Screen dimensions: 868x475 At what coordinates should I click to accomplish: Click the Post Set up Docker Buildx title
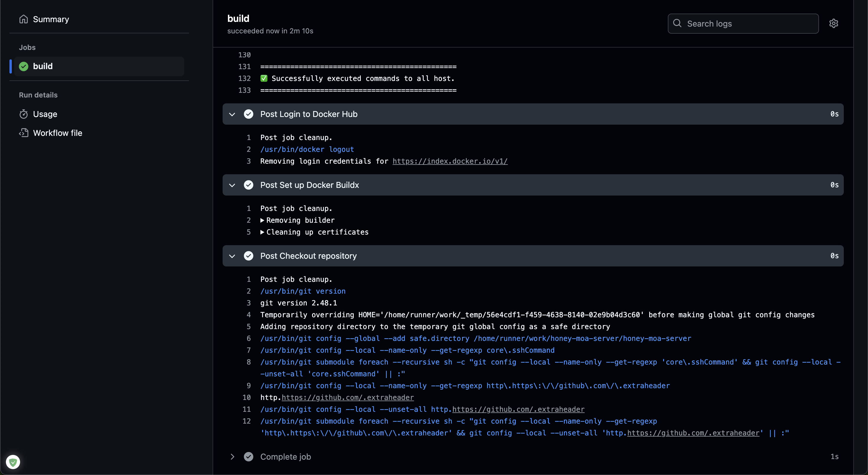309,185
